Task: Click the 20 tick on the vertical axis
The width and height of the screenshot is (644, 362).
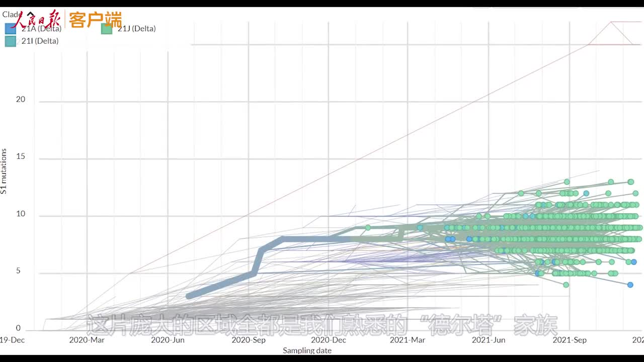Action: coord(20,100)
